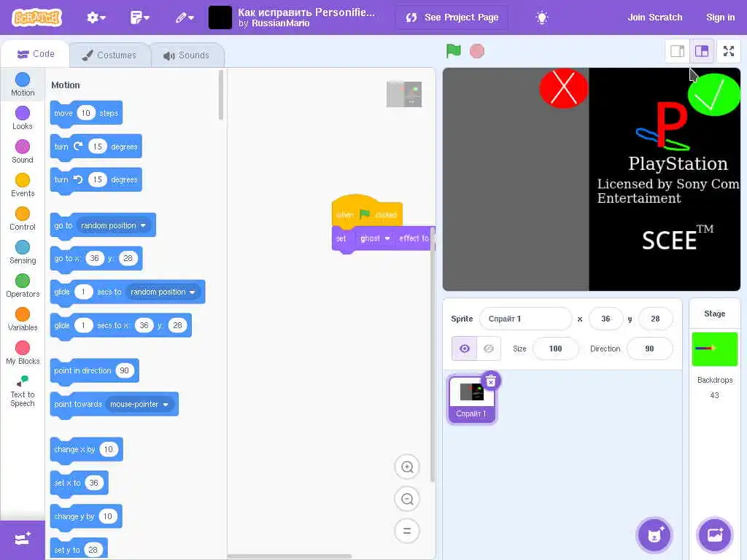Viewport: 747px width, 560px height.
Task: Reset workspace zoom to default
Action: (407, 531)
